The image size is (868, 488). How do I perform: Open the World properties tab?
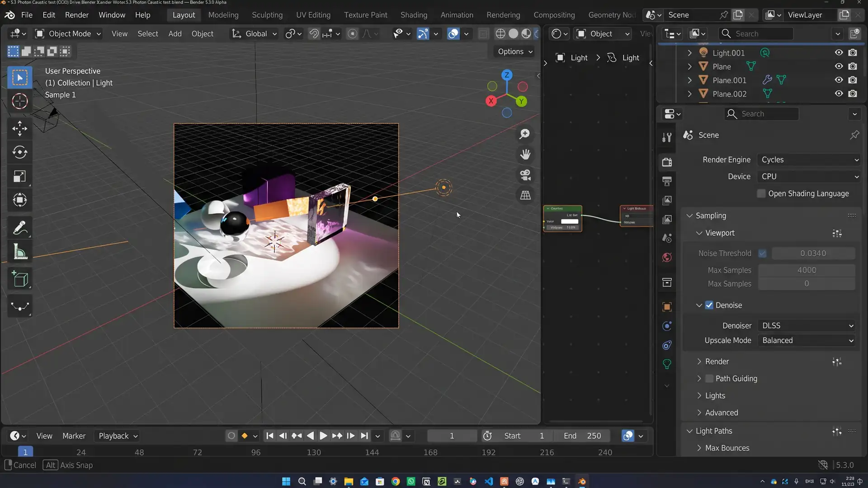[x=667, y=258]
